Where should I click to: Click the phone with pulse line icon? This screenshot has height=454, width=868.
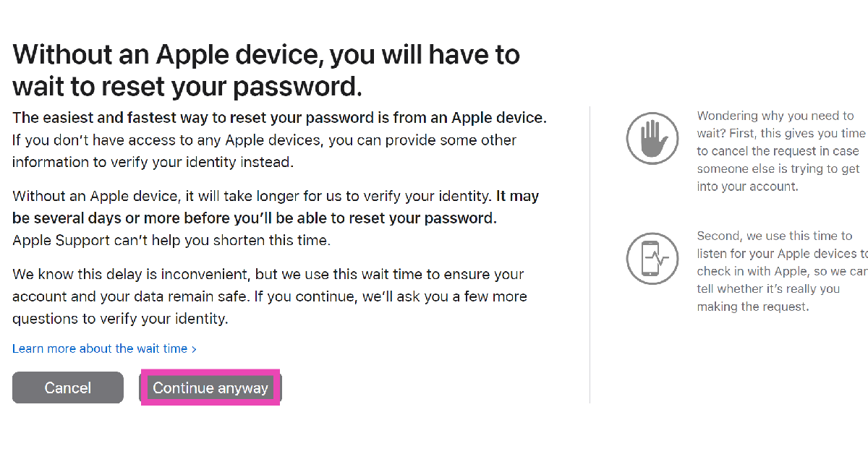click(652, 258)
